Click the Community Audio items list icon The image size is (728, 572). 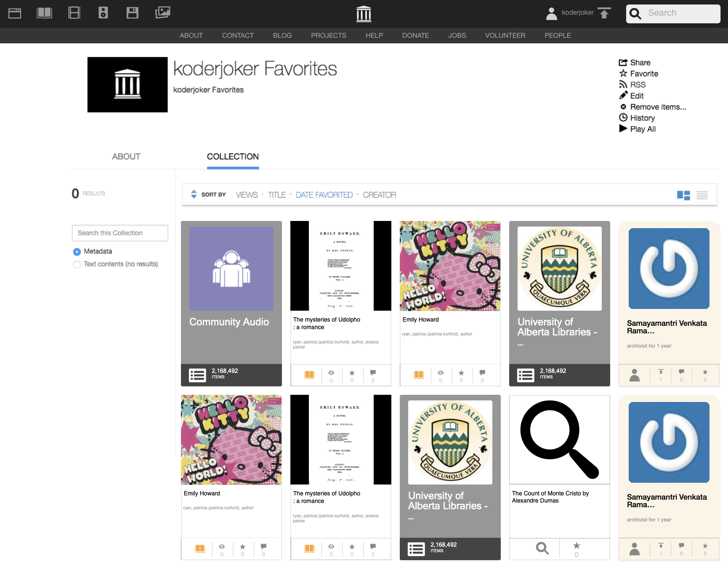pos(197,375)
